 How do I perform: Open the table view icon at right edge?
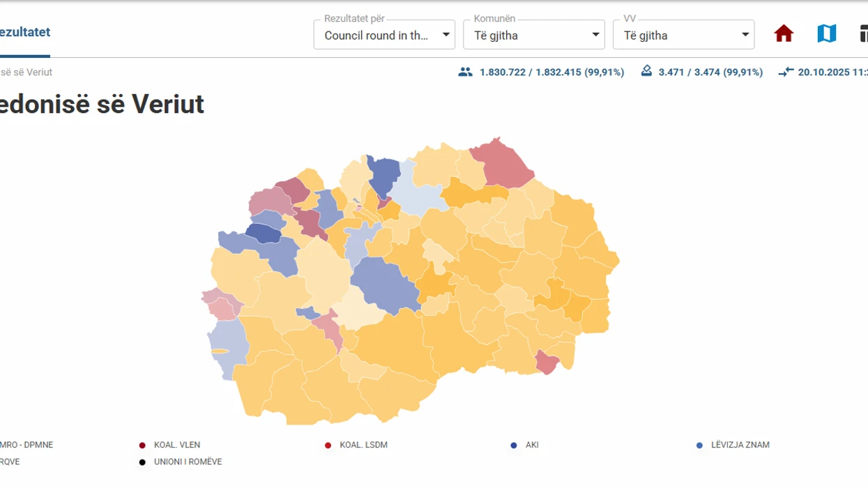point(863,33)
